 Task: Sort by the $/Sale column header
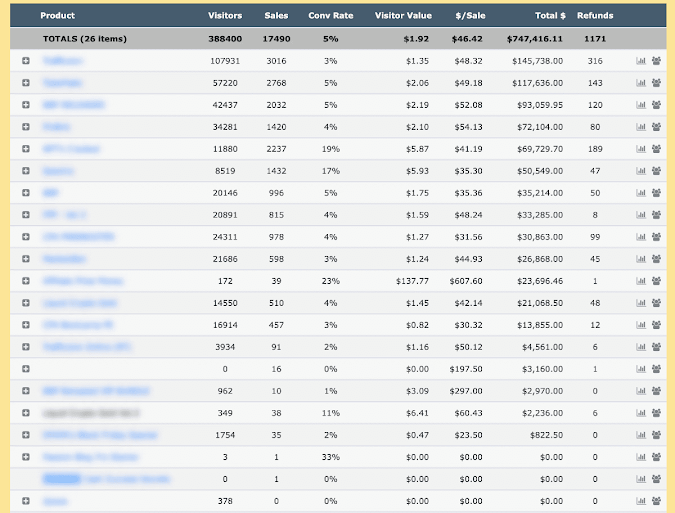pos(471,15)
